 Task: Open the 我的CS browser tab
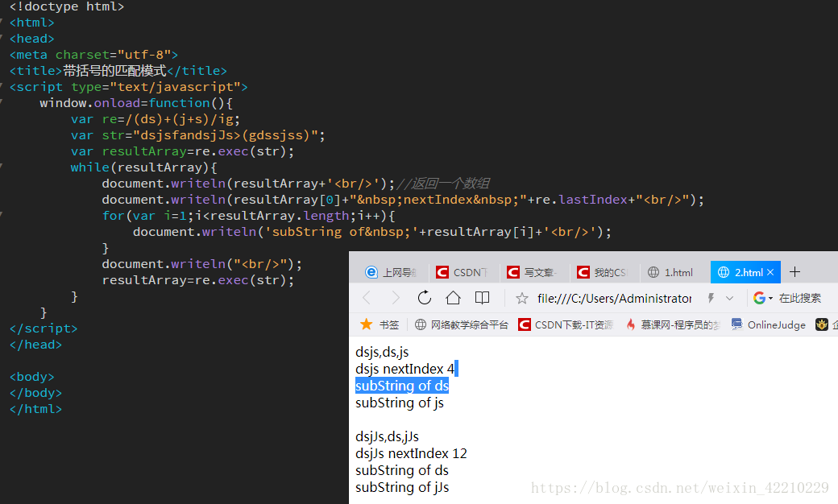tap(603, 272)
